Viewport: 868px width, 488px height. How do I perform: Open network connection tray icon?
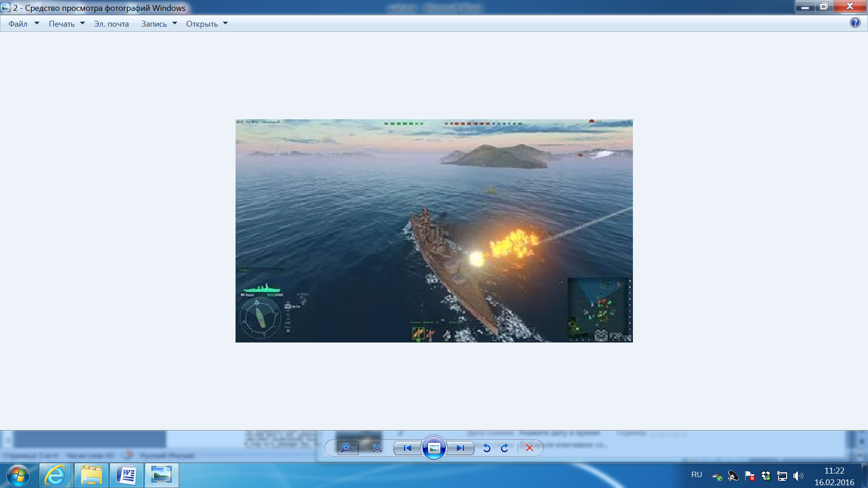[782, 476]
